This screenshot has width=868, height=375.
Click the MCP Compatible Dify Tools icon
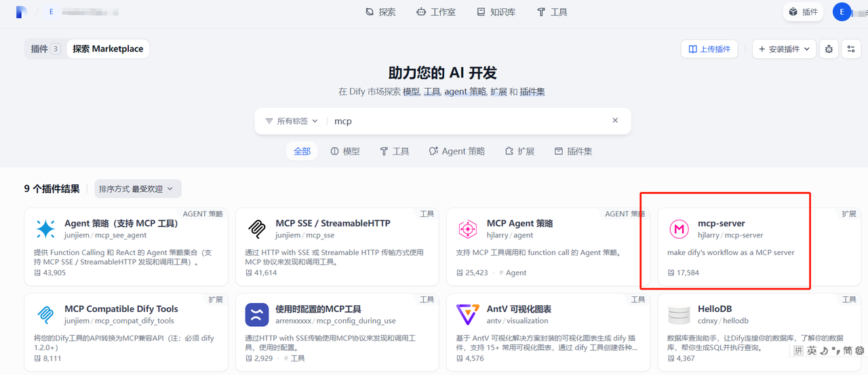(45, 315)
